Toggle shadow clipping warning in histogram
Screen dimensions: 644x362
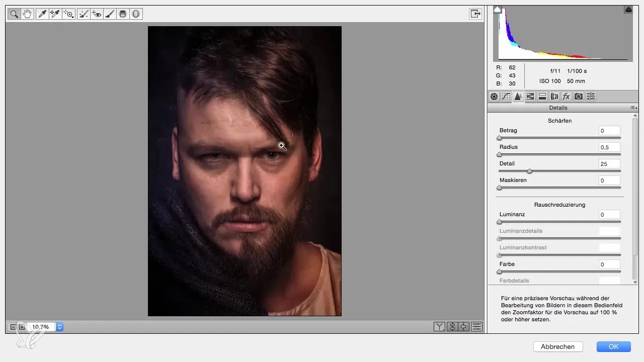click(x=498, y=9)
